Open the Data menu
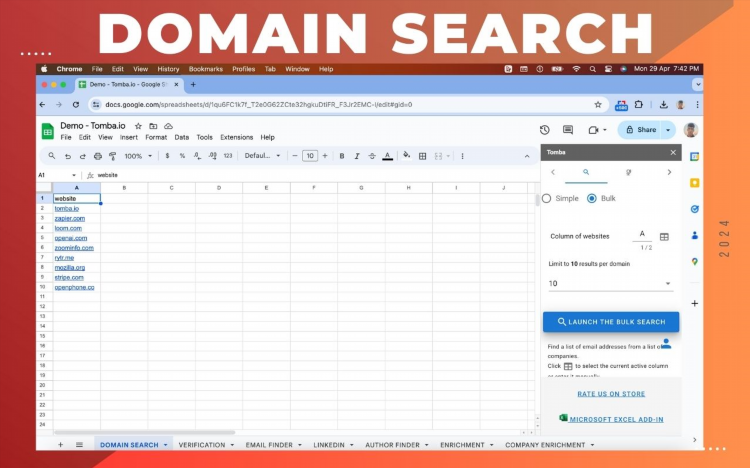The height and width of the screenshot is (468, 750). click(182, 137)
